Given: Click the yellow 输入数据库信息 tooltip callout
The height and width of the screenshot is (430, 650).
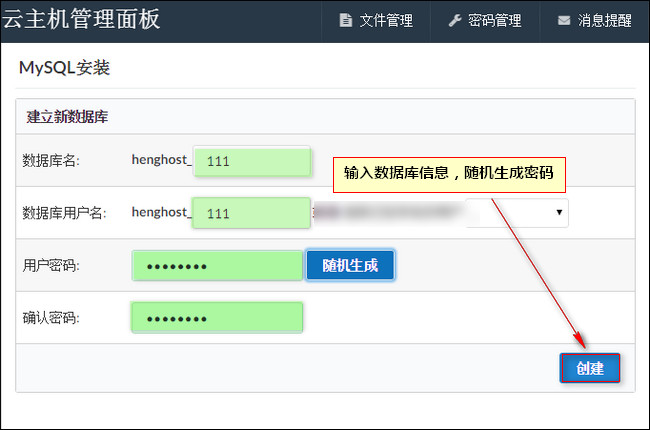Looking at the screenshot, I should click(x=448, y=173).
